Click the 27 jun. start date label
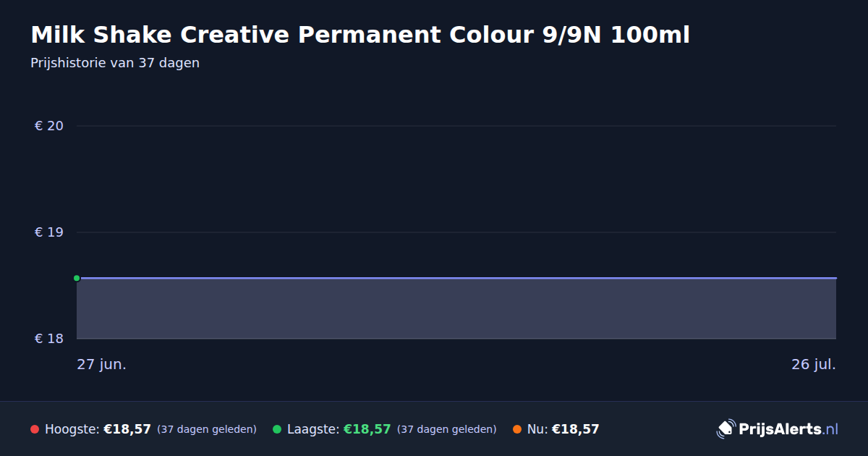This screenshot has height=456, width=868. (x=102, y=364)
